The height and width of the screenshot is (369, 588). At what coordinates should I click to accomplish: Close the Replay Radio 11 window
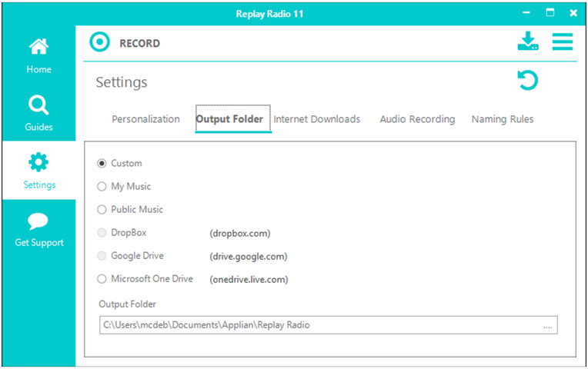click(573, 13)
